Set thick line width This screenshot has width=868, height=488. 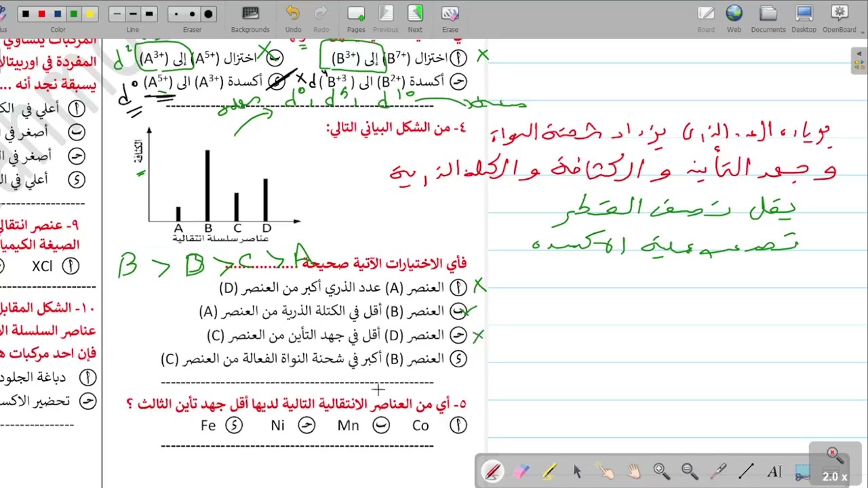149,14
